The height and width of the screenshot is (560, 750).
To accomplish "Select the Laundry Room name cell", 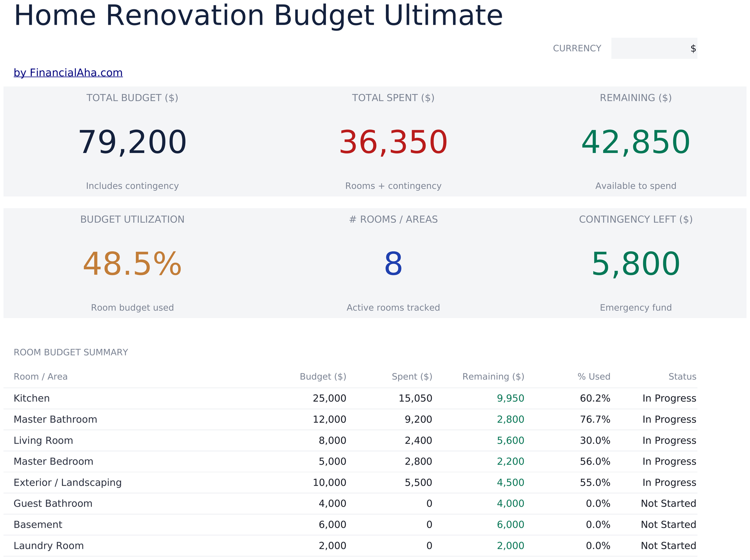I will coord(49,545).
